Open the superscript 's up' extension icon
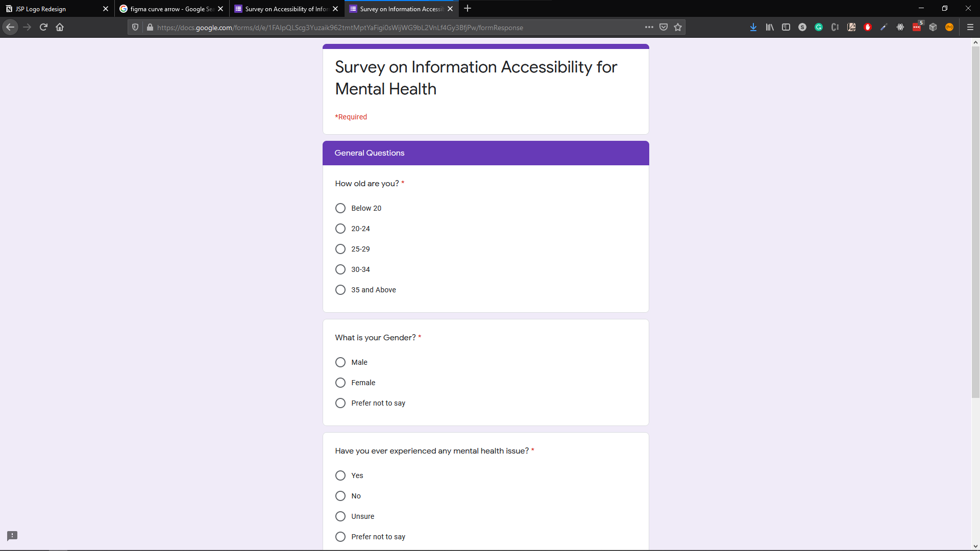Image resolution: width=980 pixels, height=551 pixels. point(851,27)
